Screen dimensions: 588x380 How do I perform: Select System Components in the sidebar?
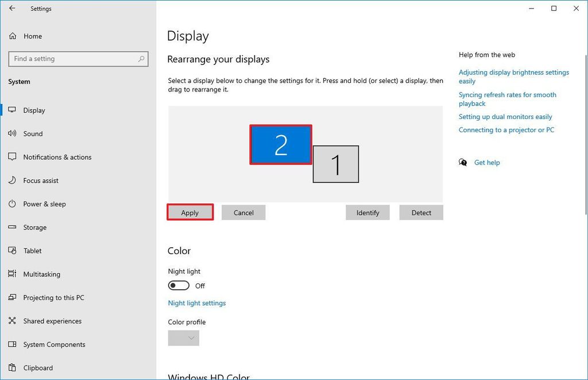click(x=13, y=344)
